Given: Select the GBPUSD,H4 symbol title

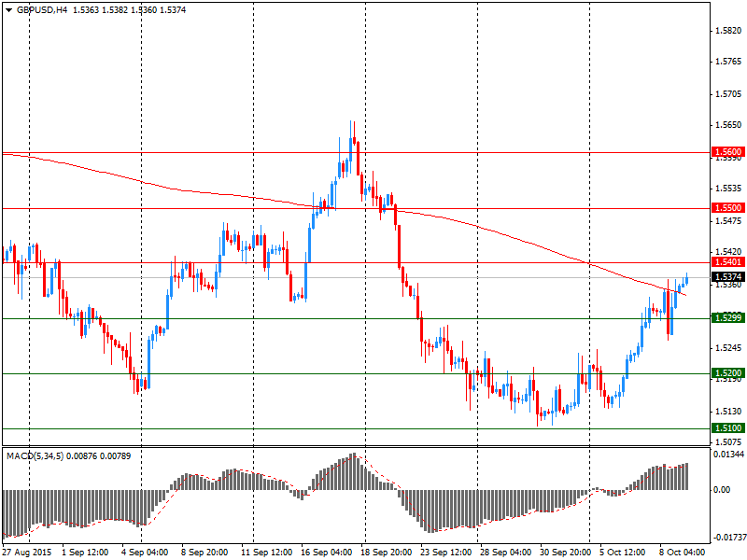Looking at the screenshot, I should coord(42,10).
